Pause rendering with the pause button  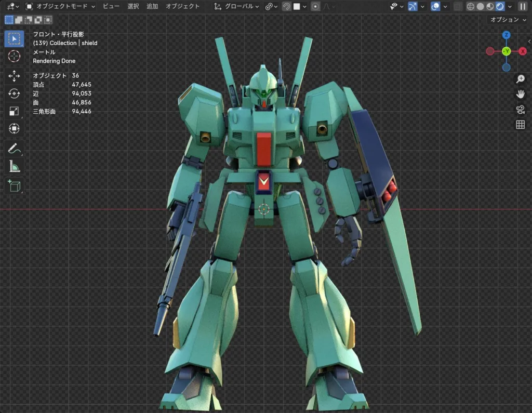coord(523,6)
